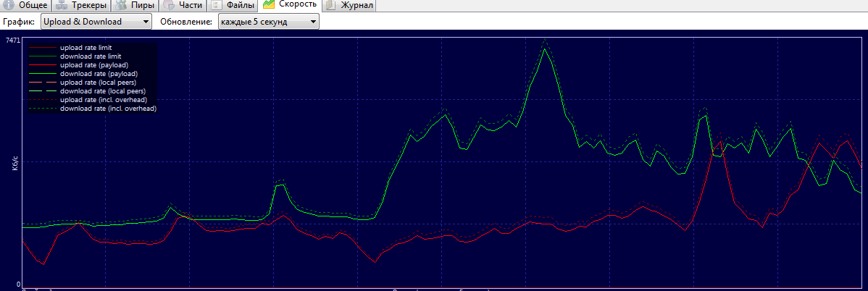Switch to the Части tab
This screenshot has width=868, height=291.
pos(183,6)
